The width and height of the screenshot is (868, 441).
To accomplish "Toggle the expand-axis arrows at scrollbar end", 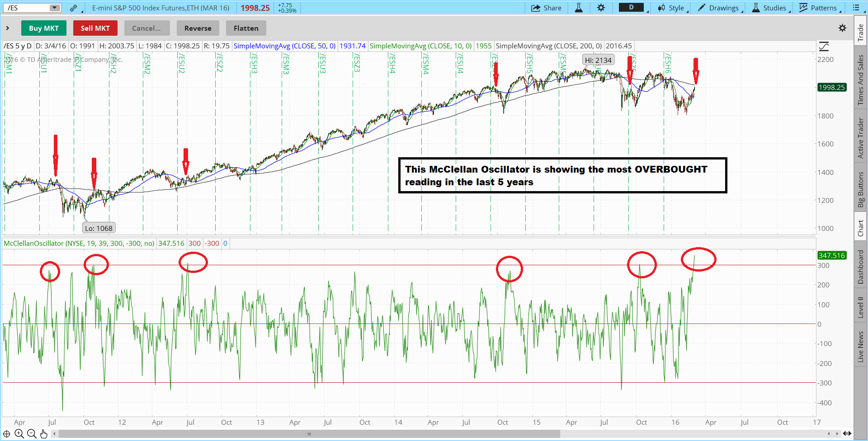I will point(847,434).
